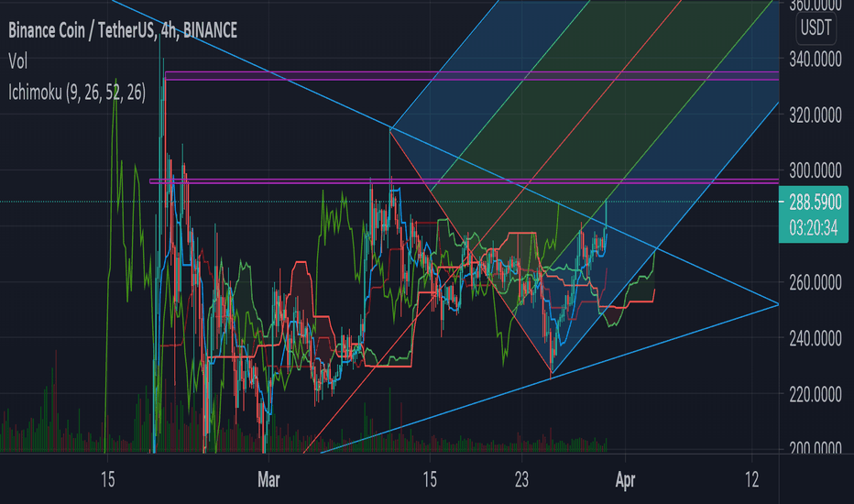The width and height of the screenshot is (854, 504).
Task: Select the Ichimoku (9, 26, 52, 26) indicator legend
Action: tap(77, 93)
